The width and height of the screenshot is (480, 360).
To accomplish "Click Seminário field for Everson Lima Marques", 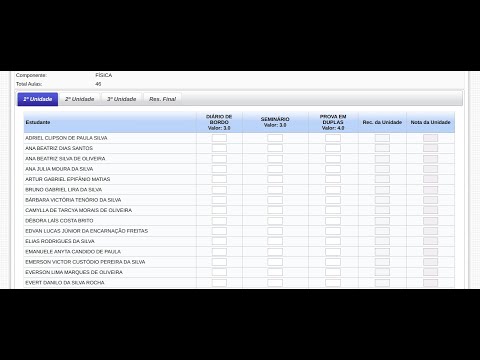I will 275,272.
